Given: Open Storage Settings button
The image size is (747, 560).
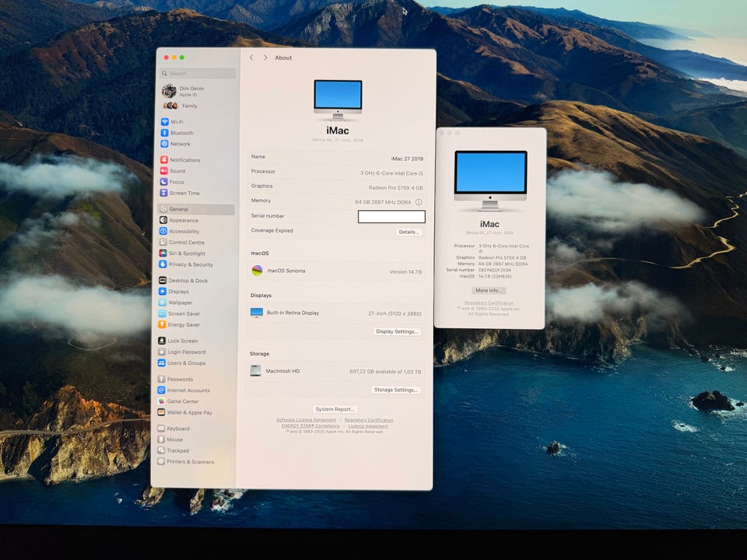Looking at the screenshot, I should pyautogui.click(x=395, y=390).
